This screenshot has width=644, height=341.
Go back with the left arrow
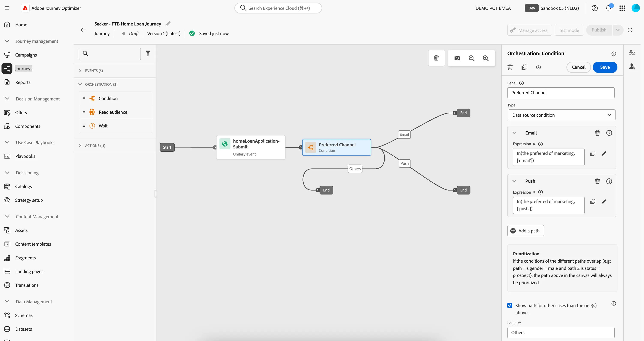[x=83, y=30]
